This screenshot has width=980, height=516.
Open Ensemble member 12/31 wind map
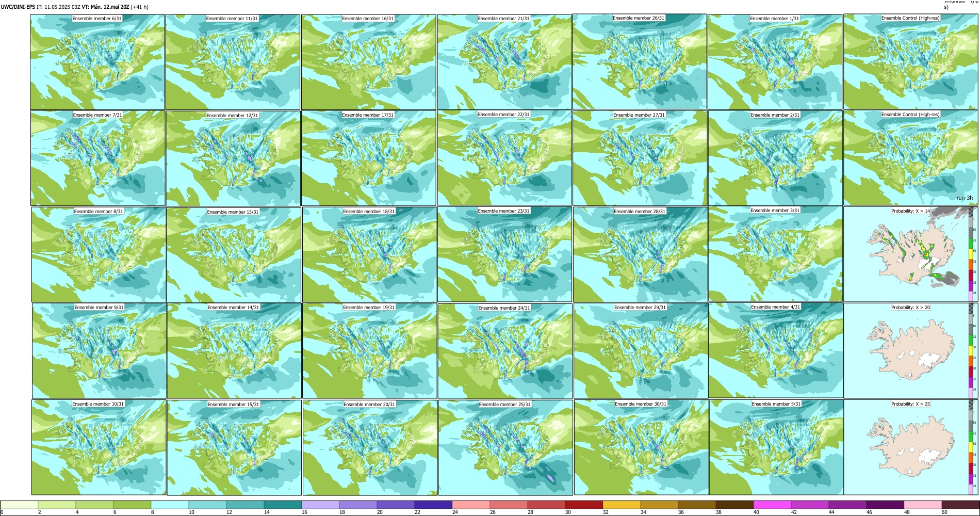tap(233, 158)
